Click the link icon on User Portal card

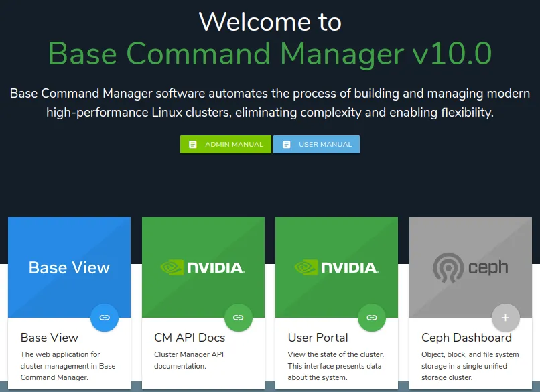tap(372, 318)
